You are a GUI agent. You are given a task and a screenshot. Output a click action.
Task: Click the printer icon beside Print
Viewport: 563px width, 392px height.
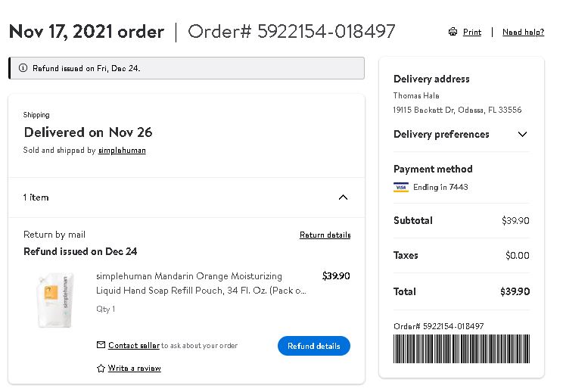click(x=453, y=32)
